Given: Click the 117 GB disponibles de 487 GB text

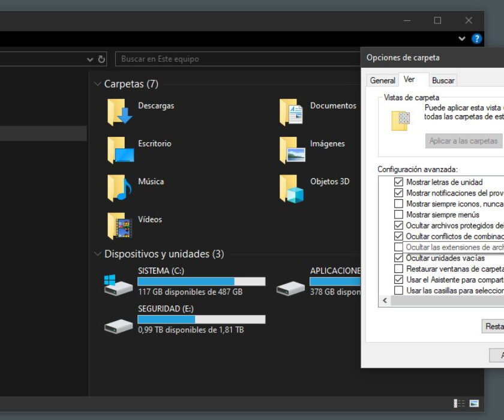Looking at the screenshot, I should [190, 292].
